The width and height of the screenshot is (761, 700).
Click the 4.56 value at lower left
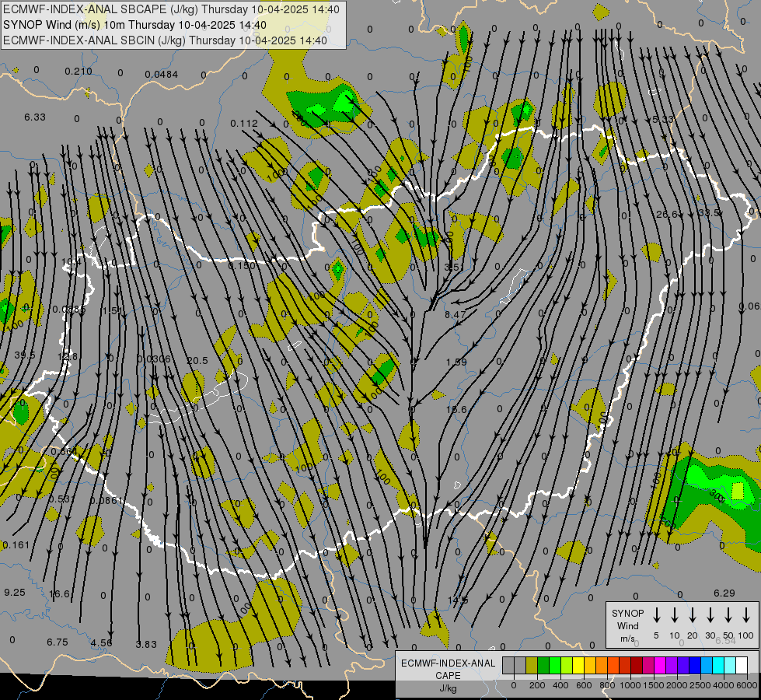101,642
